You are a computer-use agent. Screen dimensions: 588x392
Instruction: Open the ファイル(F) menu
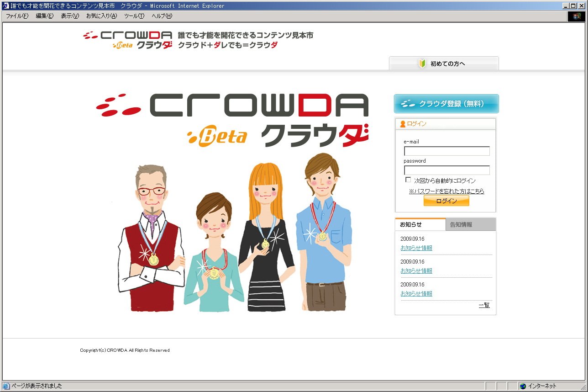pyautogui.click(x=17, y=16)
